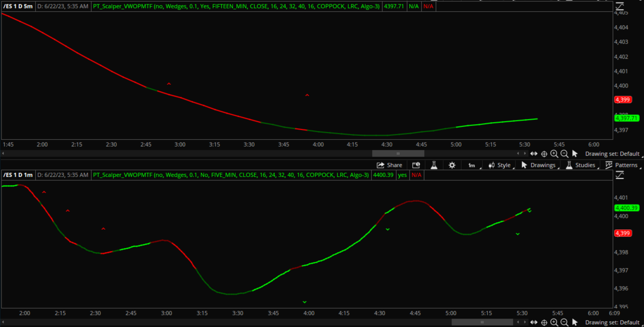Toggle the lower chart's maximize chart icon
Screen dimensions: 644x327
[x=620, y=175]
